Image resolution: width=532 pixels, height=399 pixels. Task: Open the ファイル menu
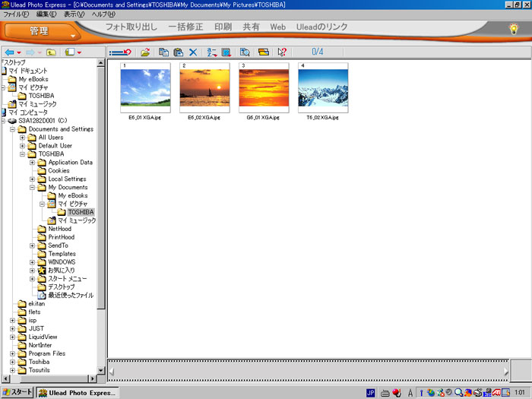(x=17, y=14)
